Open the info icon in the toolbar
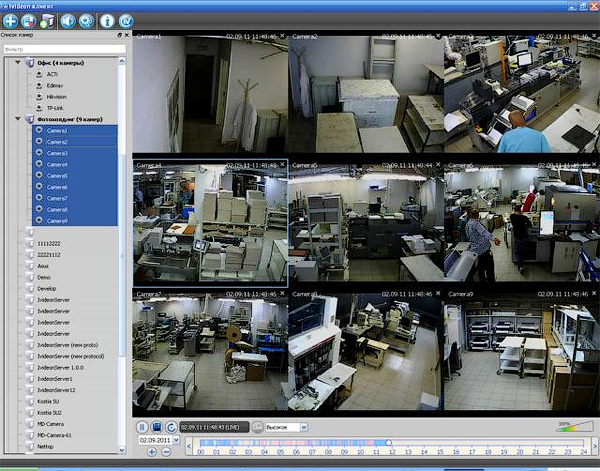The height and width of the screenshot is (471, 600). (107, 19)
